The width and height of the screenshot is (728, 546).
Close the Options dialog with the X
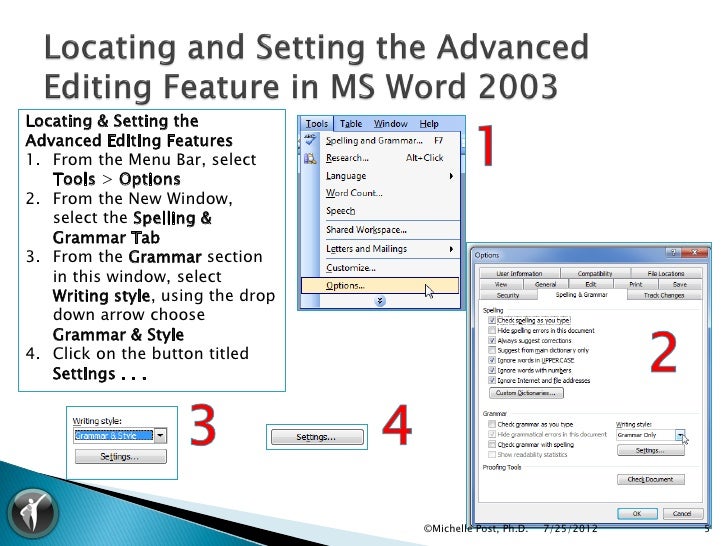(694, 253)
